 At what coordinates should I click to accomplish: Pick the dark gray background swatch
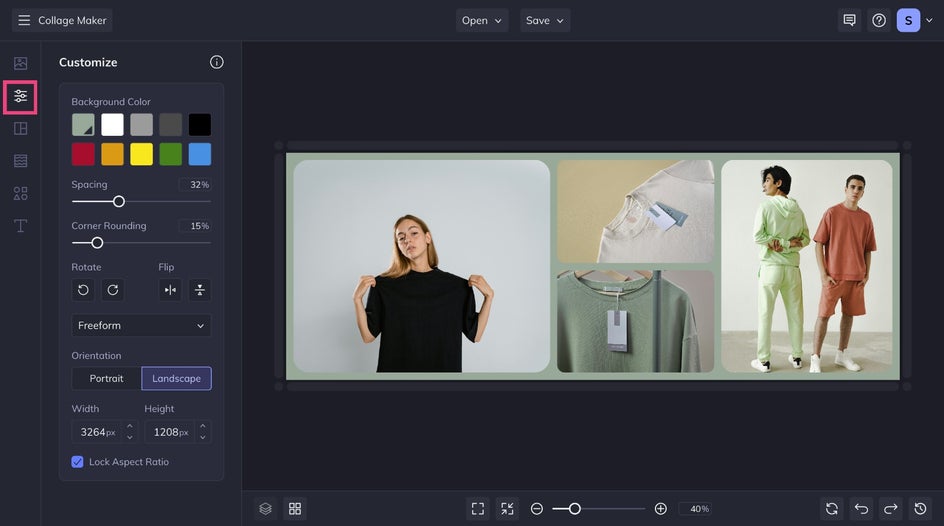pyautogui.click(x=170, y=125)
